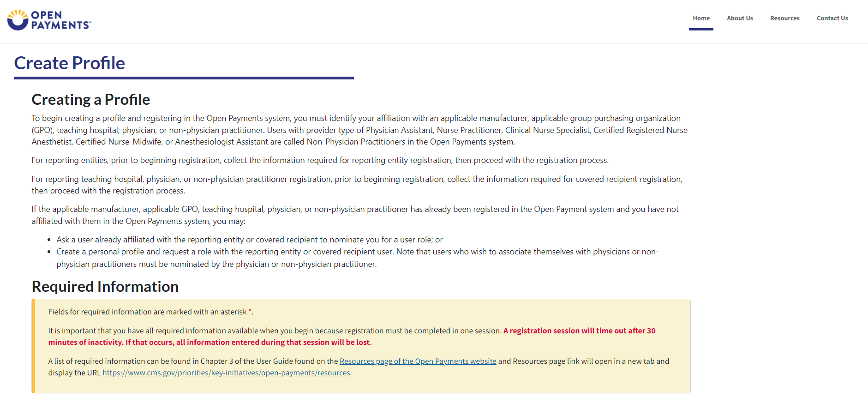
Task: Click the For reporting entities paragraph
Action: coord(320,160)
